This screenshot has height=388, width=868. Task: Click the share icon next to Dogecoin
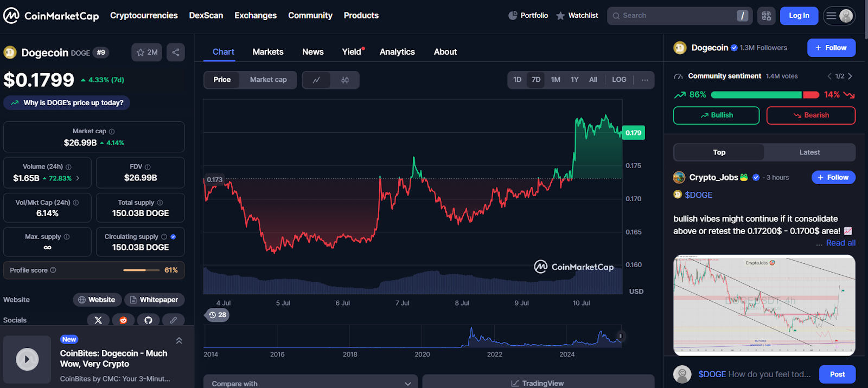pyautogui.click(x=176, y=53)
